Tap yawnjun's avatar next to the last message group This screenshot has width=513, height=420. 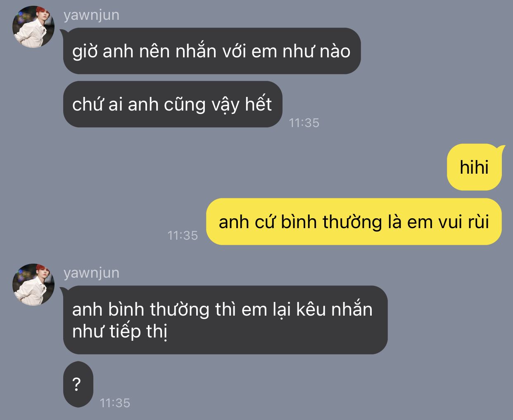(x=33, y=285)
